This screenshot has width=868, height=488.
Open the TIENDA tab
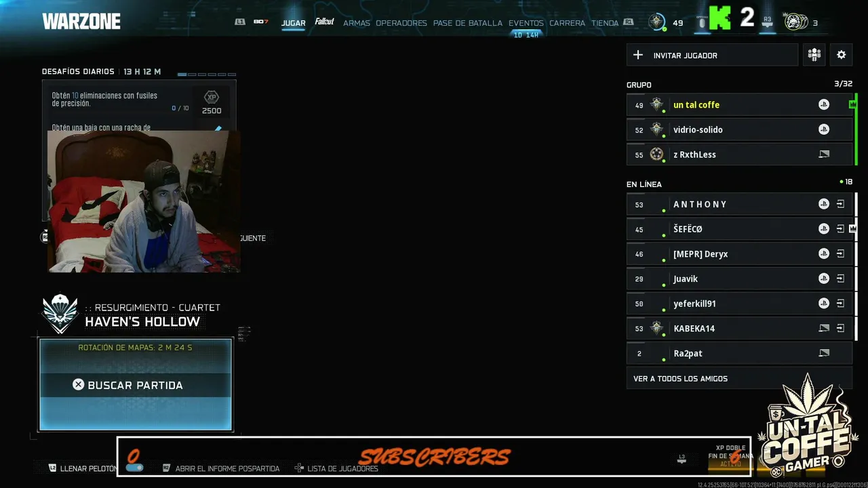(605, 23)
